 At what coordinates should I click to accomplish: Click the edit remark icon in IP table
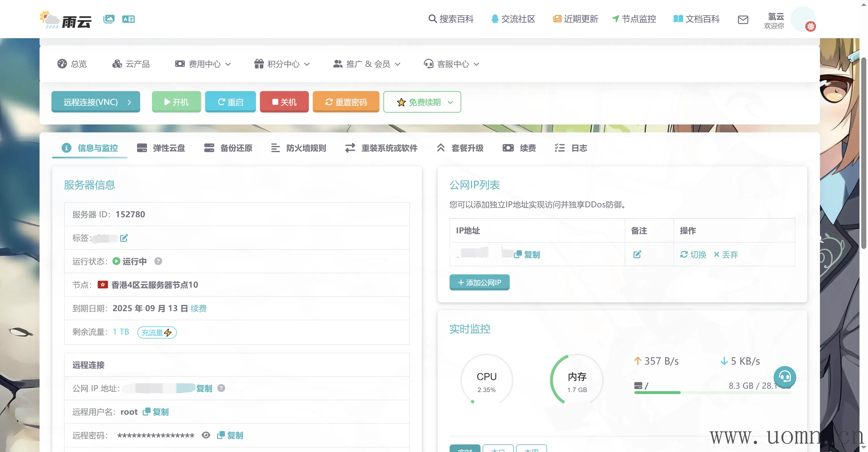click(x=637, y=255)
